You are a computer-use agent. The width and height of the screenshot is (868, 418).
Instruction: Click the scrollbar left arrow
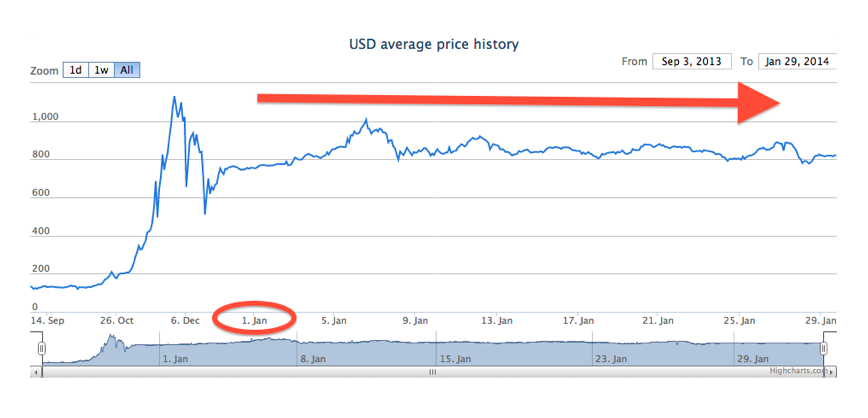click(37, 372)
